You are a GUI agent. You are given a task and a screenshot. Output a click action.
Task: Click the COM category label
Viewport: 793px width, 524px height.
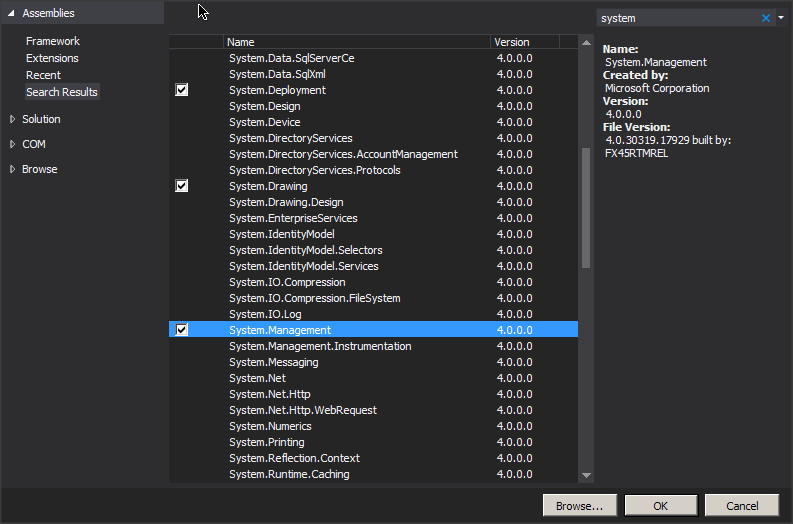point(34,144)
